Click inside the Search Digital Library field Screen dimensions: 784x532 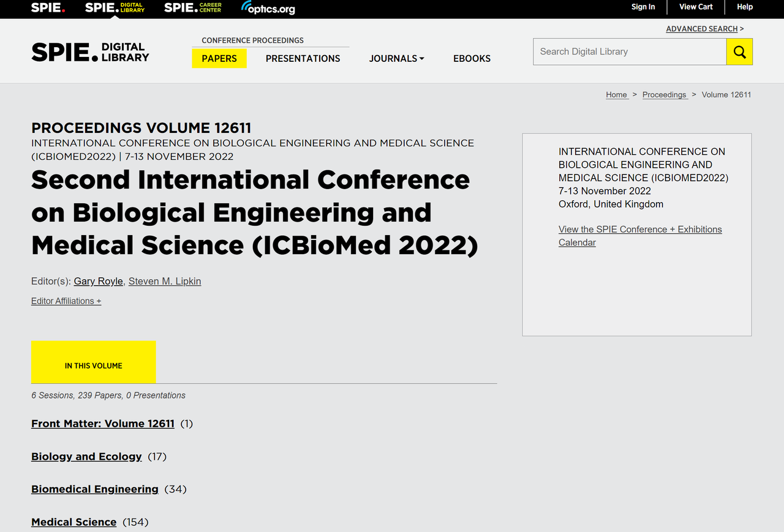(x=630, y=51)
